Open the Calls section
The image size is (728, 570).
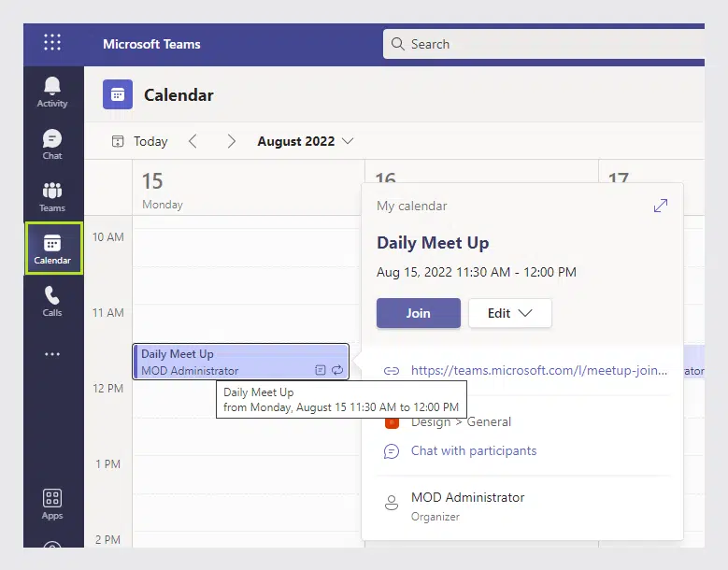click(52, 302)
